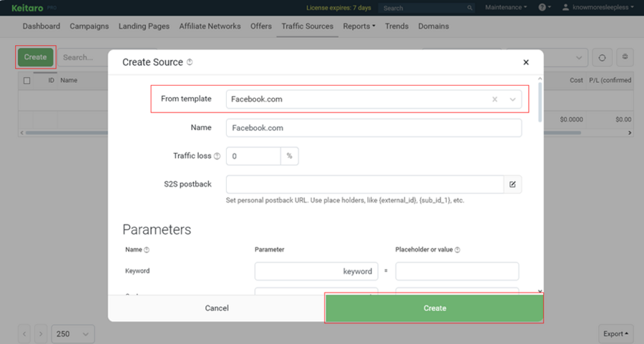Go to Campaigns tab
644x344 pixels.
point(89,26)
